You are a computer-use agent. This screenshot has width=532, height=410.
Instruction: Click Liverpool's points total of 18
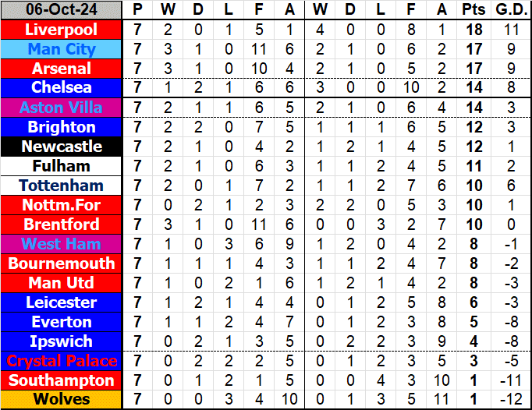pyautogui.click(x=472, y=30)
